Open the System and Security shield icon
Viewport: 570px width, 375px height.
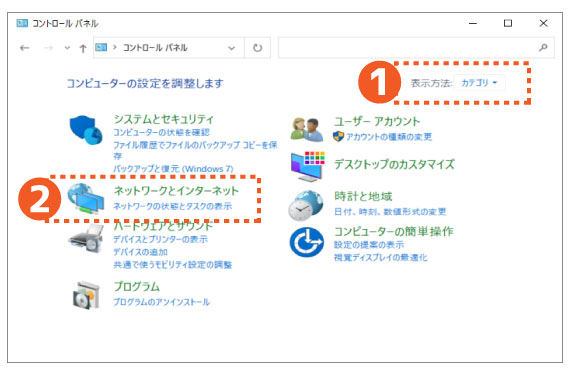[86, 130]
